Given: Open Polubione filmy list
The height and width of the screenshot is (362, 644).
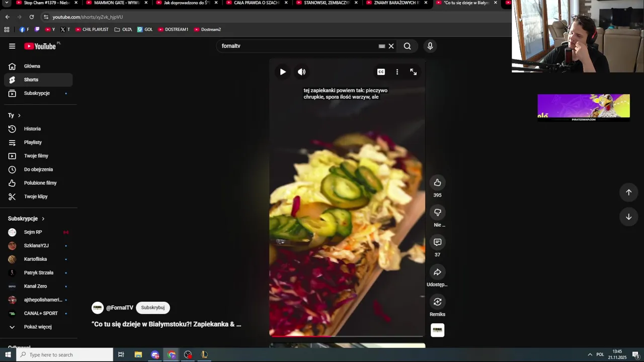Looking at the screenshot, I should click(x=38, y=183).
